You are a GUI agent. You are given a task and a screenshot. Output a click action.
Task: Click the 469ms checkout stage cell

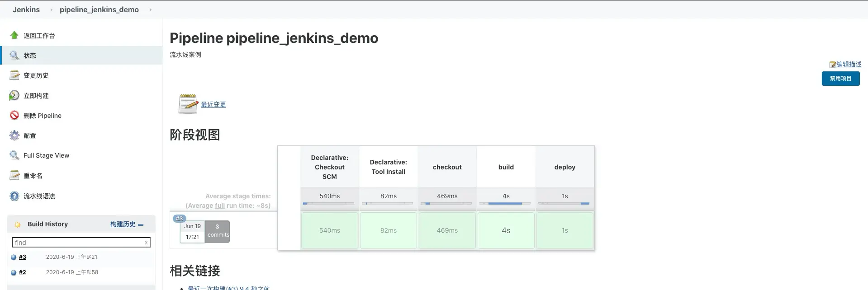click(x=447, y=230)
